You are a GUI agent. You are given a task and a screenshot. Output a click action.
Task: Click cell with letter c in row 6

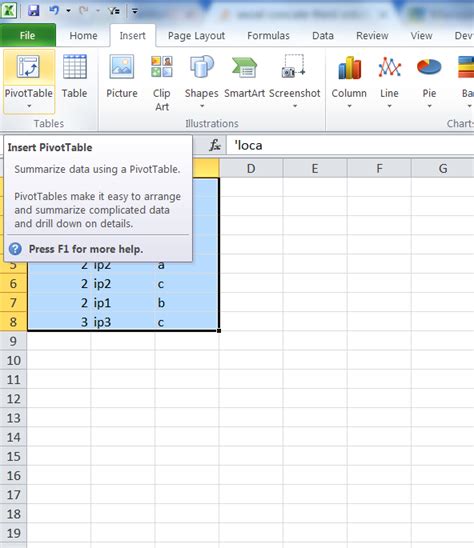pyautogui.click(x=187, y=283)
